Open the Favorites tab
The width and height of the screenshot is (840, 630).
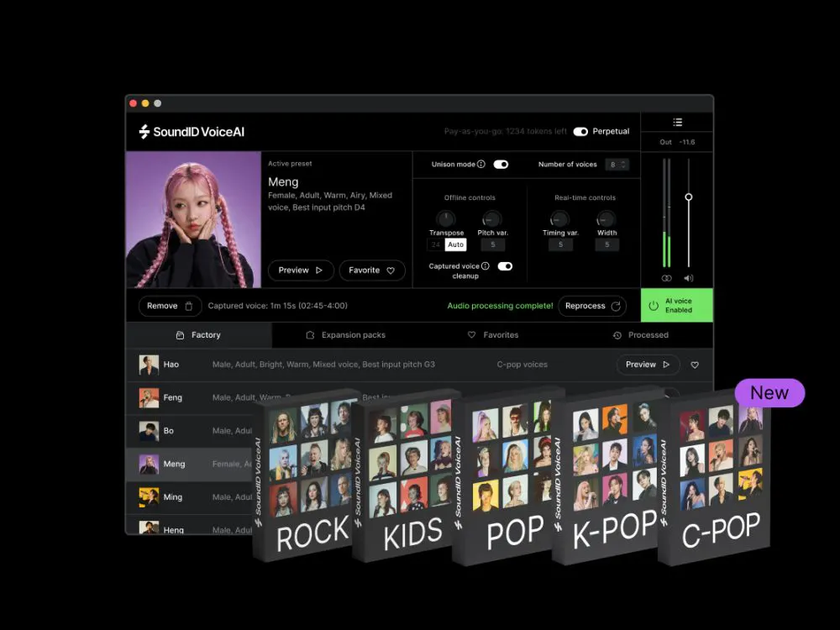tap(493, 335)
